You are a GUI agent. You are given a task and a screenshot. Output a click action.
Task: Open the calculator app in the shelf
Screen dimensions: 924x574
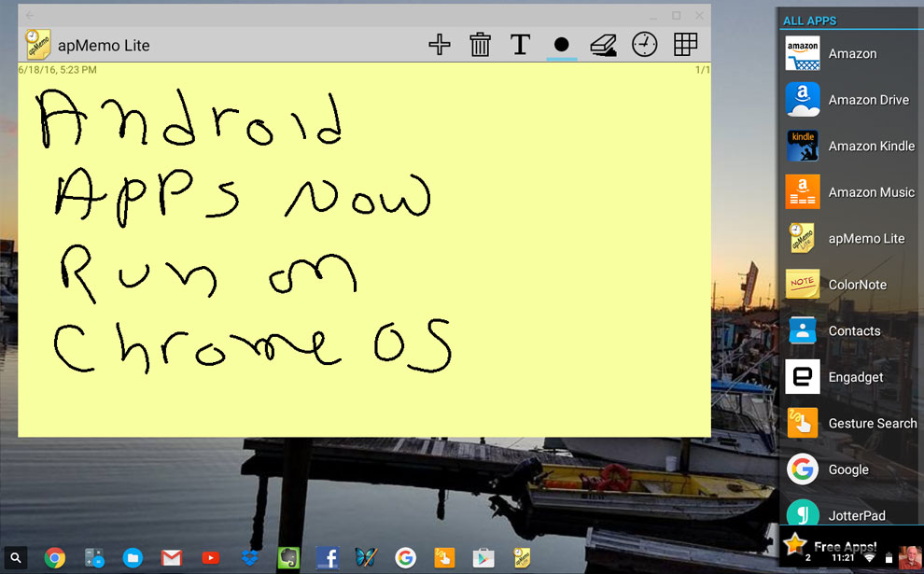(x=94, y=557)
